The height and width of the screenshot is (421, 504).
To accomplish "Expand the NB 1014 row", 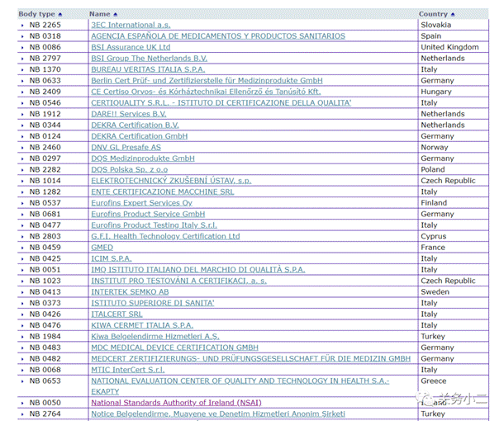I will coord(22,181).
